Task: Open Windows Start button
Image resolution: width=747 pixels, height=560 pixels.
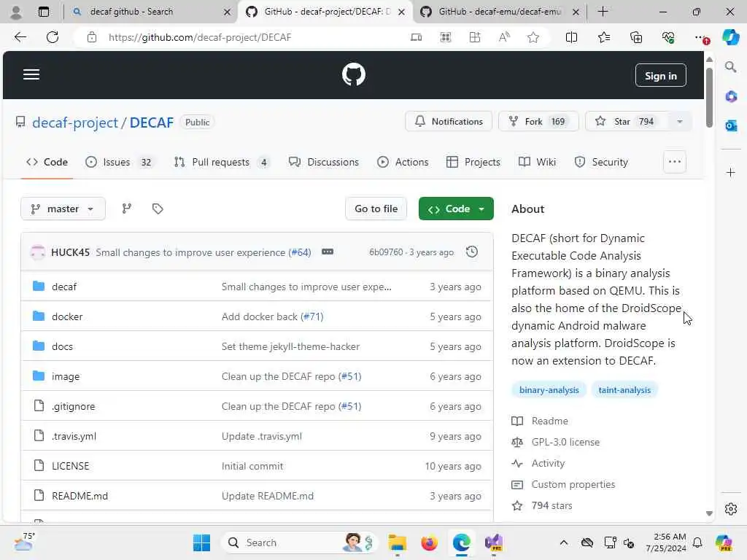Action: (201, 542)
